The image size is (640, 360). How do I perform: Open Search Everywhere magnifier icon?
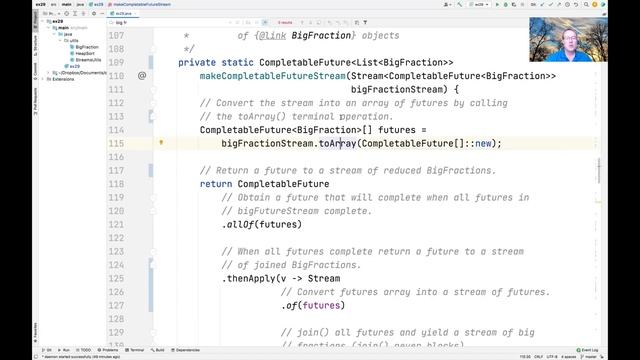[x=586, y=4]
